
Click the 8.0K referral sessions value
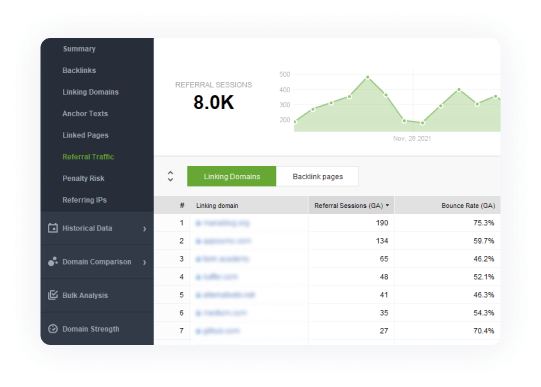click(214, 102)
